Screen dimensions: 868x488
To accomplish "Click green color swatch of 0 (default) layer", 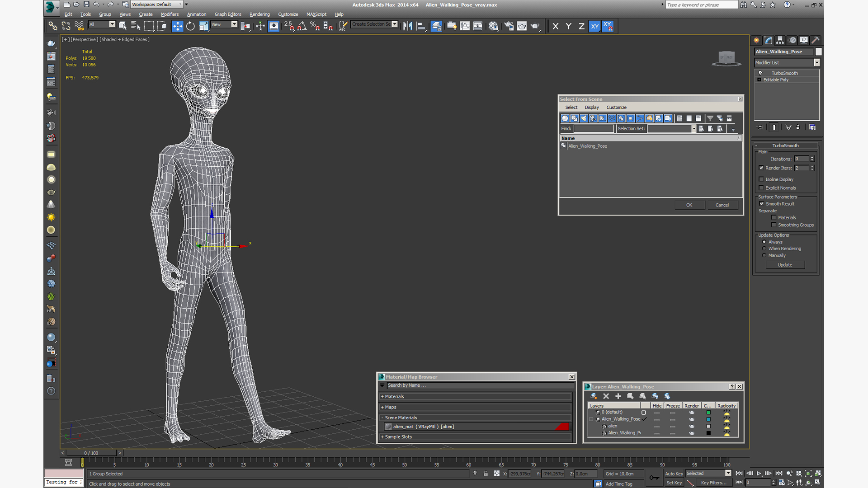I will pyautogui.click(x=708, y=413).
